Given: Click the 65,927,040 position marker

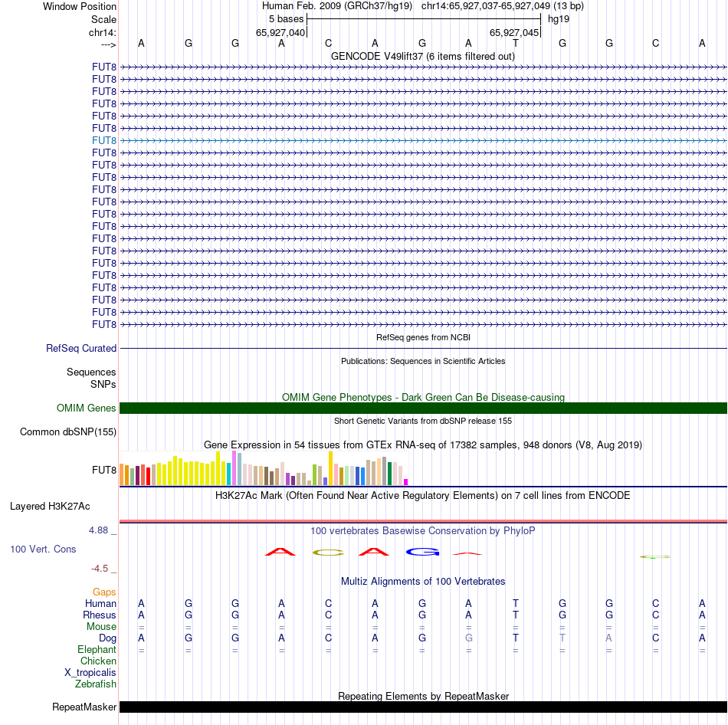Looking at the screenshot, I should coord(280,32).
